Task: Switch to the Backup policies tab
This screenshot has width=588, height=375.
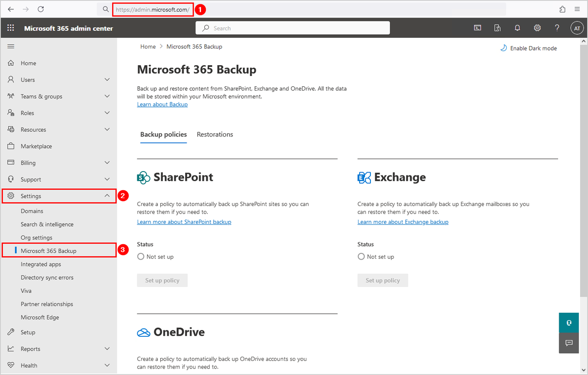Action: [x=164, y=134]
